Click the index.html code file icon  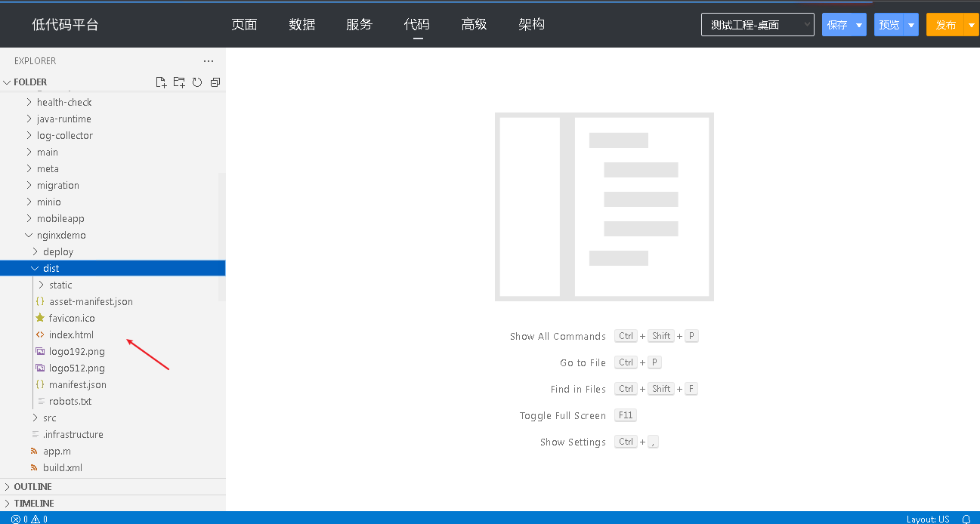[x=40, y=334]
